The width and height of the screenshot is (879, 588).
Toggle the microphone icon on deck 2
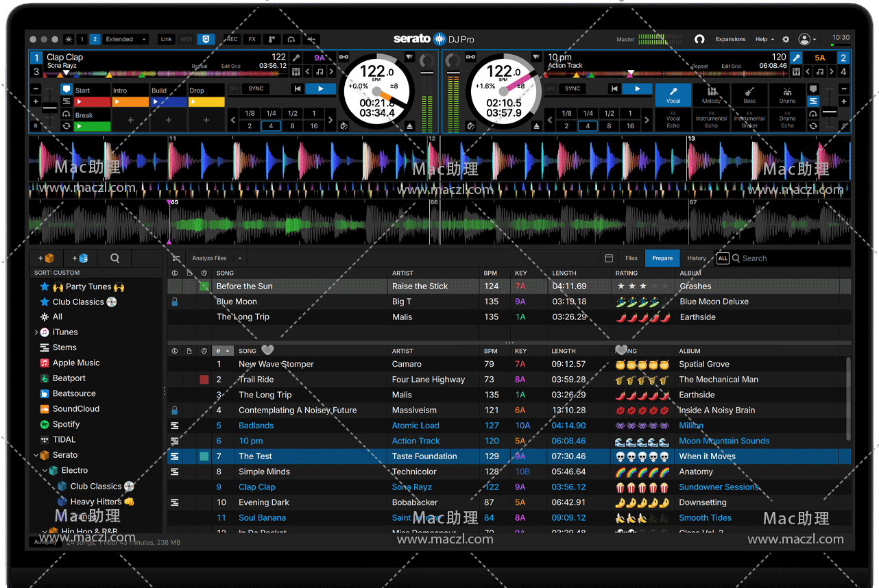click(795, 58)
